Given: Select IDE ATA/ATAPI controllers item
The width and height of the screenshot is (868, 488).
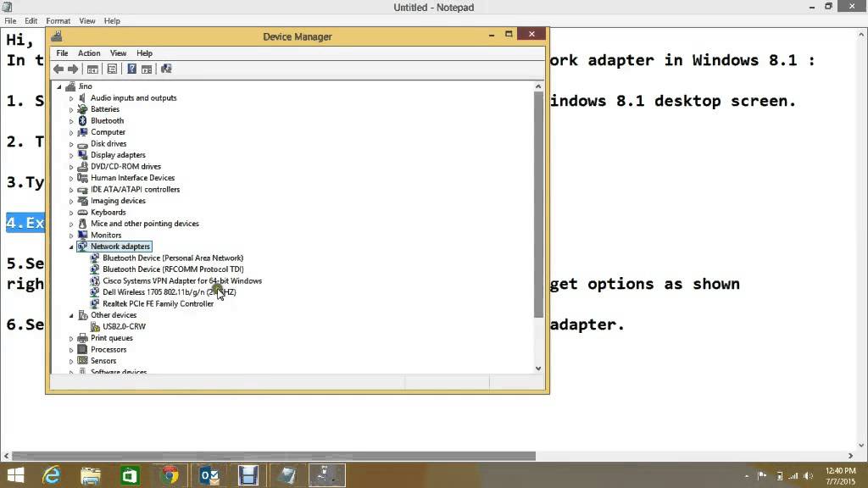Looking at the screenshot, I should [135, 189].
